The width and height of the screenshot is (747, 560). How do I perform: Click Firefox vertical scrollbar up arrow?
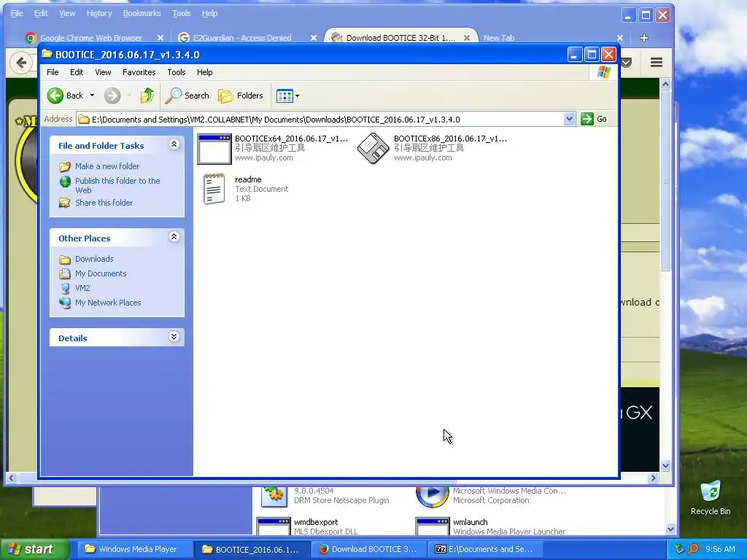pyautogui.click(x=665, y=85)
